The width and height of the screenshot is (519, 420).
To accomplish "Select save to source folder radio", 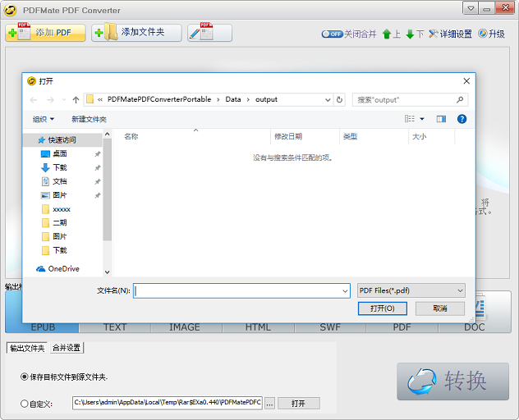I will click(24, 377).
